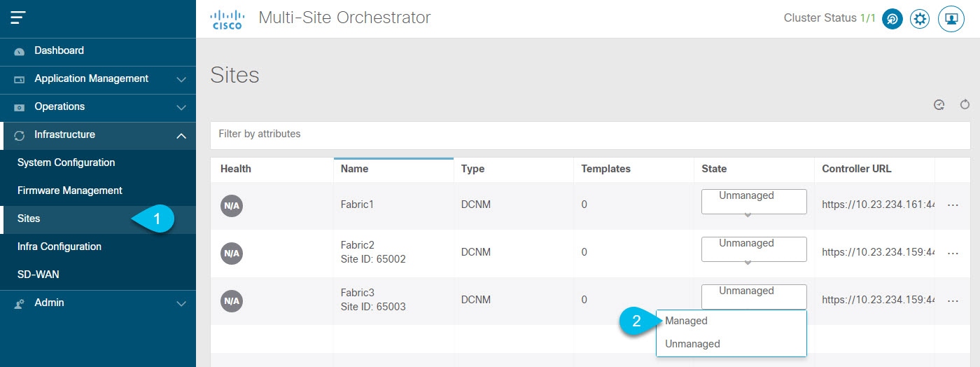
Task: Click the Application Management icon
Action: coord(20,79)
